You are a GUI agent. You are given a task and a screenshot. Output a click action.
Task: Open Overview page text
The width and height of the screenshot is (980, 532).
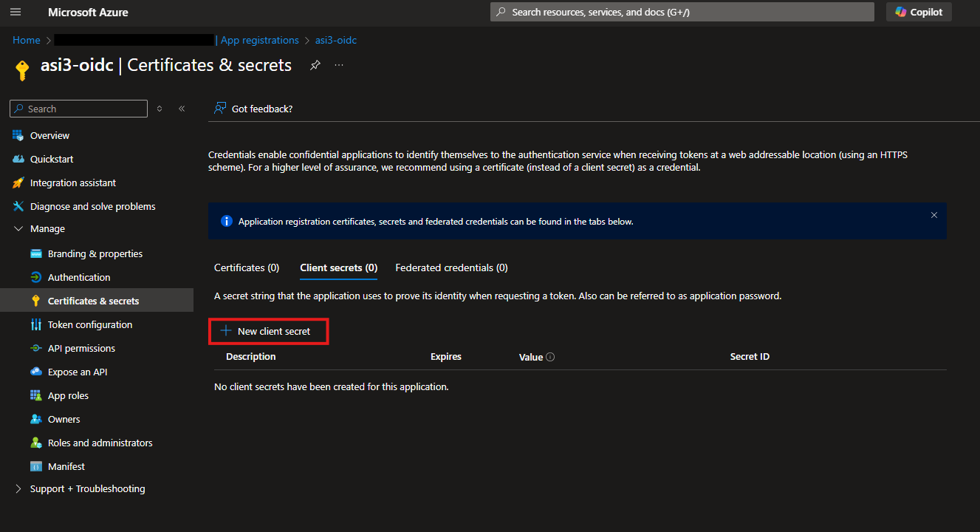coord(49,135)
